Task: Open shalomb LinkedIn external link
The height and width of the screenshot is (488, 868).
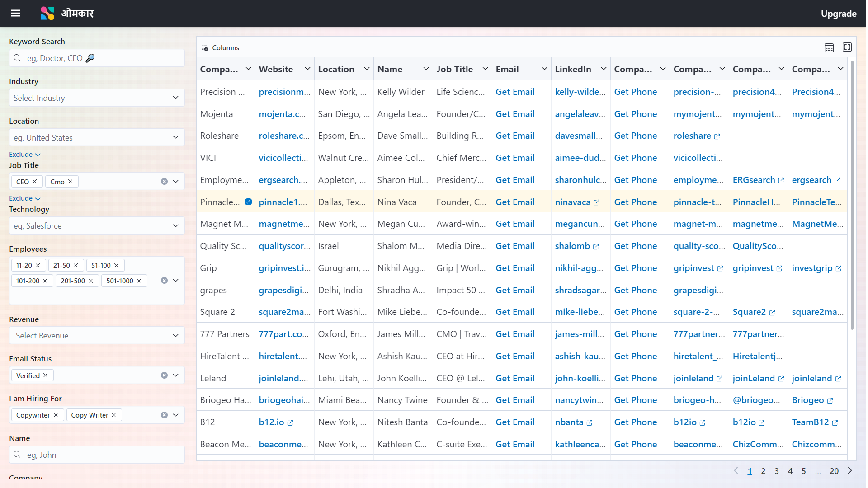Action: point(596,246)
